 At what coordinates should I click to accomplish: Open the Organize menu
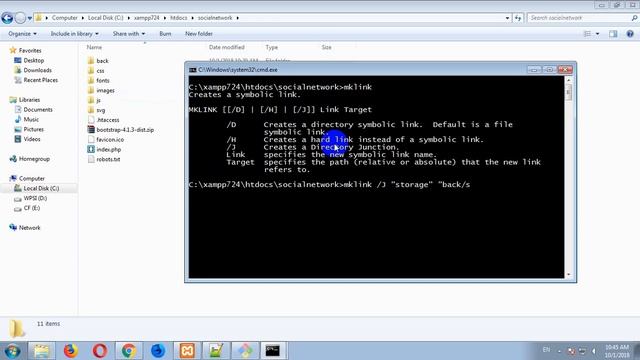pos(22,33)
